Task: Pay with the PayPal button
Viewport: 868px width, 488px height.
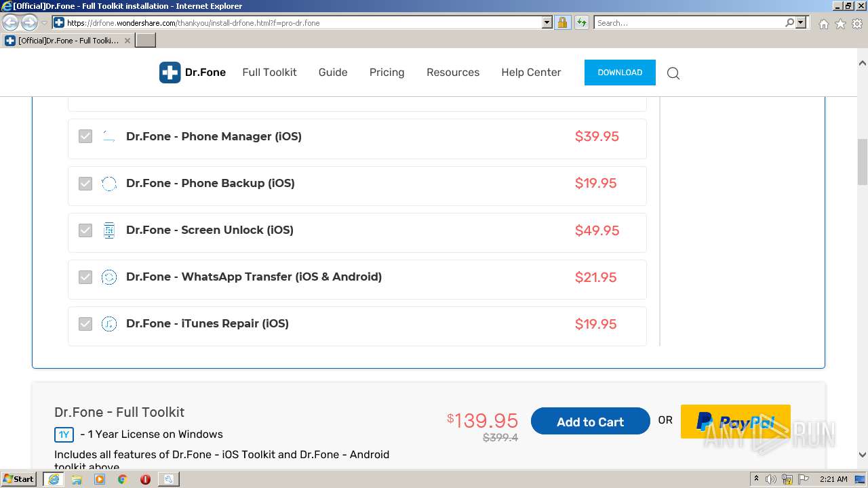Action: [736, 422]
